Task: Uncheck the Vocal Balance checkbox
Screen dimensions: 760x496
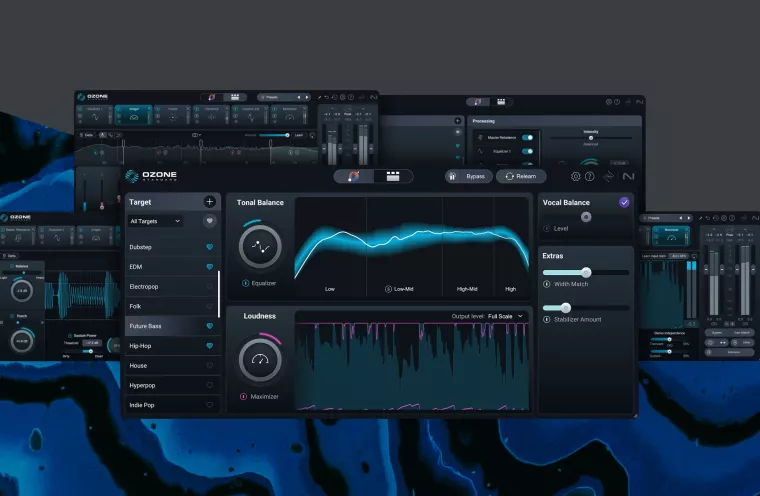Action: coord(624,202)
